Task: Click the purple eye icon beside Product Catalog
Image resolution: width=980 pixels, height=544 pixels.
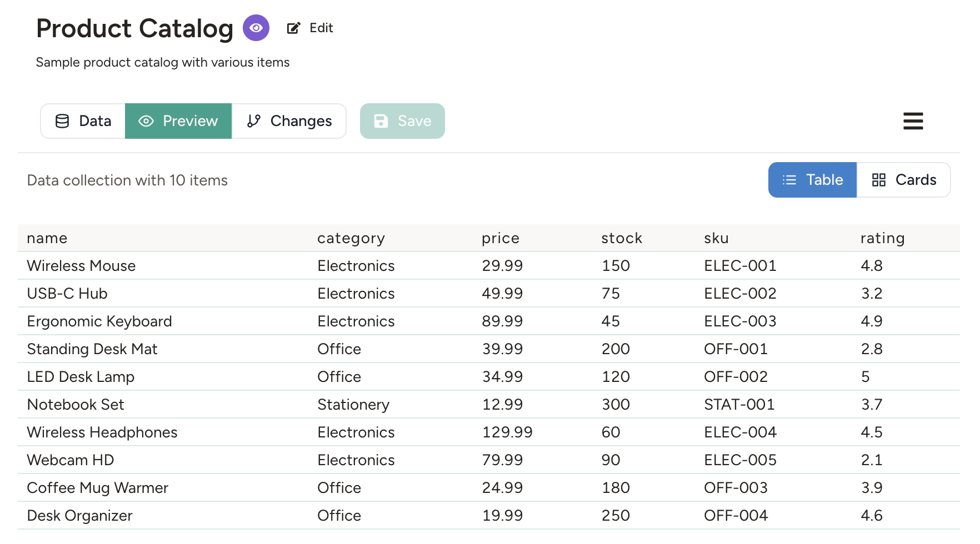Action: tap(256, 28)
